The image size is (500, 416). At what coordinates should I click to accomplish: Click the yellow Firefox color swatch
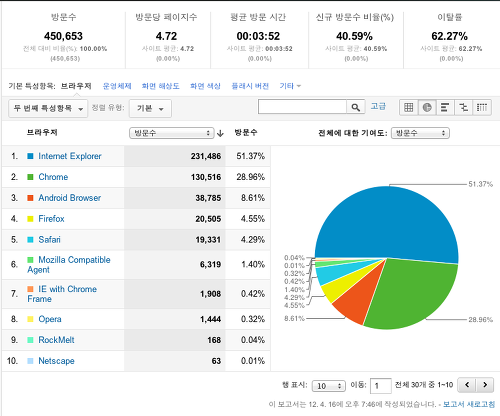pos(30,219)
